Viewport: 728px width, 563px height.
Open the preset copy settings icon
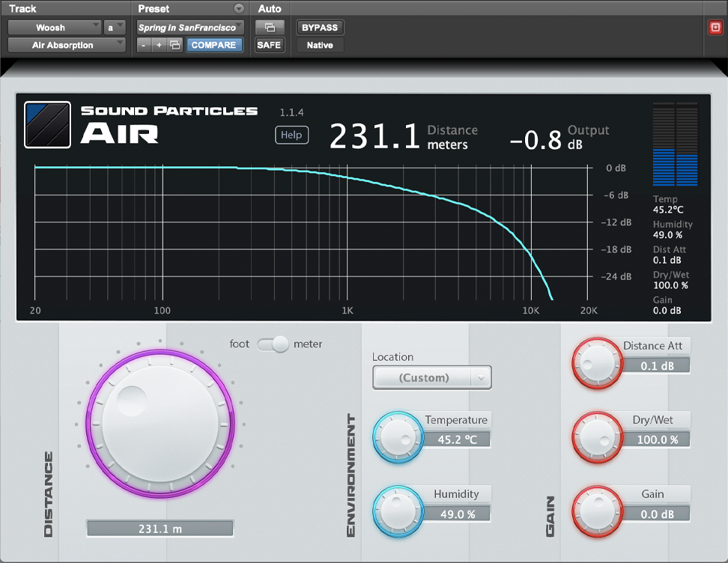point(175,45)
